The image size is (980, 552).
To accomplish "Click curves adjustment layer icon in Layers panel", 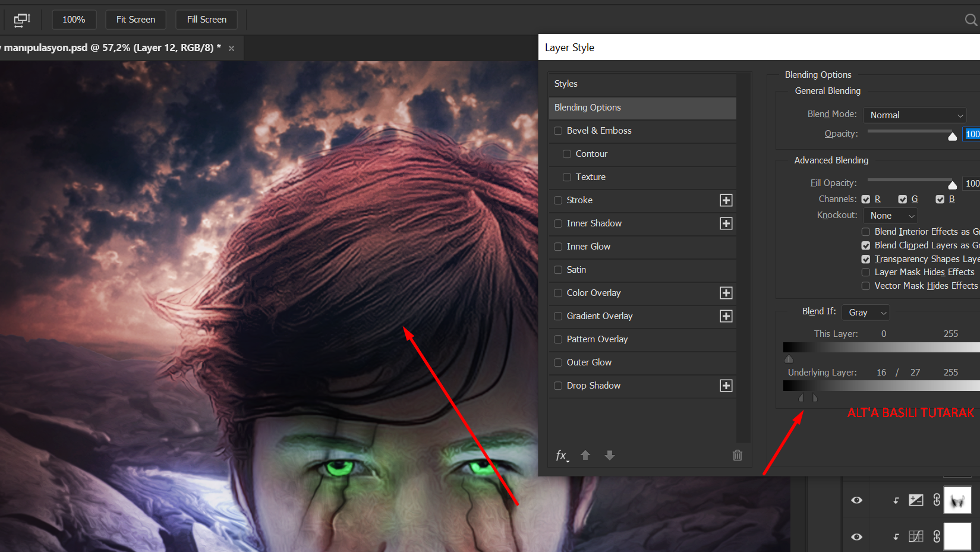I will coord(916,500).
